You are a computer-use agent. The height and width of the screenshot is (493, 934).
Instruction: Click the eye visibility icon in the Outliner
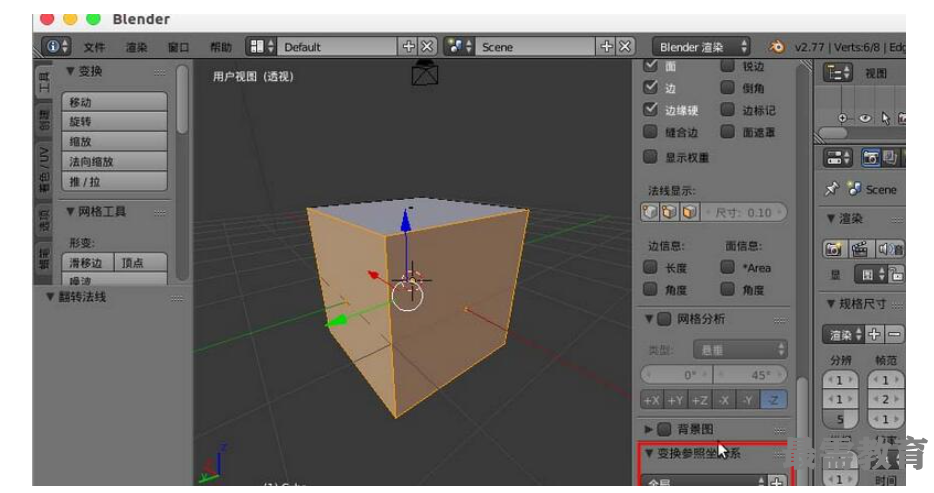[x=865, y=118]
